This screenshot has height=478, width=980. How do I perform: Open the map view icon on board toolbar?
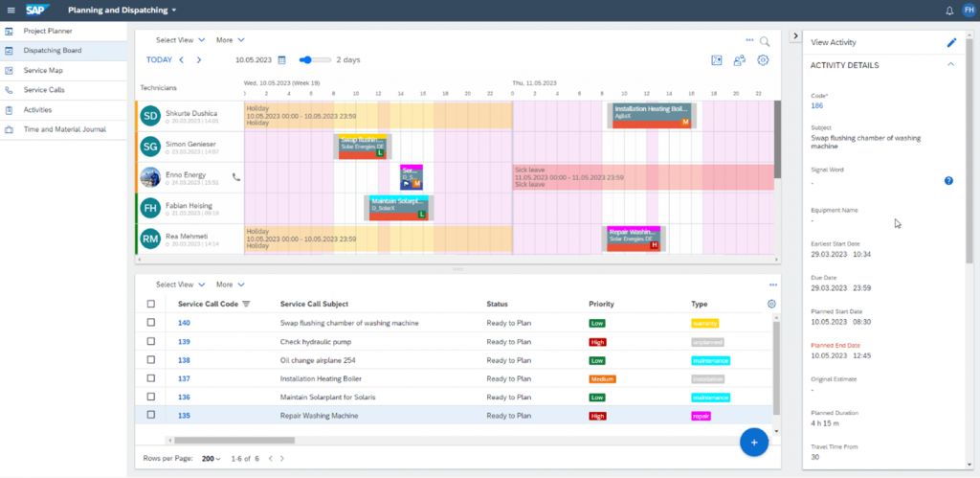717,60
